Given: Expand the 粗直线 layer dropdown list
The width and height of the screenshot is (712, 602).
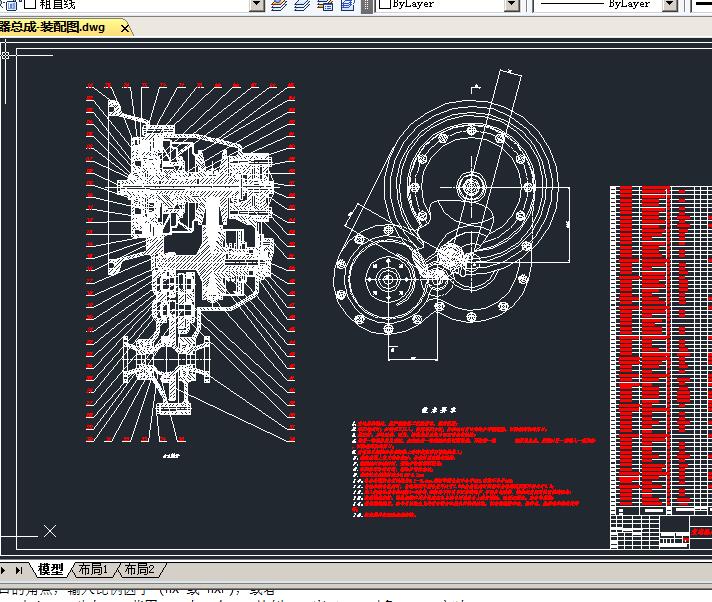Looking at the screenshot, I should coord(255,5).
